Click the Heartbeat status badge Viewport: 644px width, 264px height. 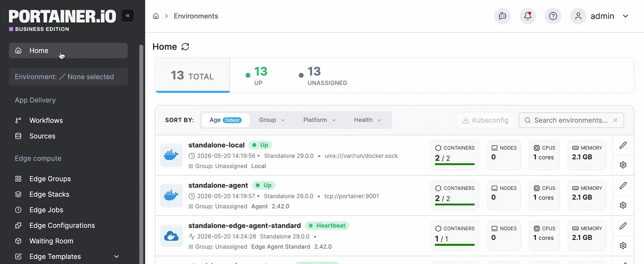(327, 225)
